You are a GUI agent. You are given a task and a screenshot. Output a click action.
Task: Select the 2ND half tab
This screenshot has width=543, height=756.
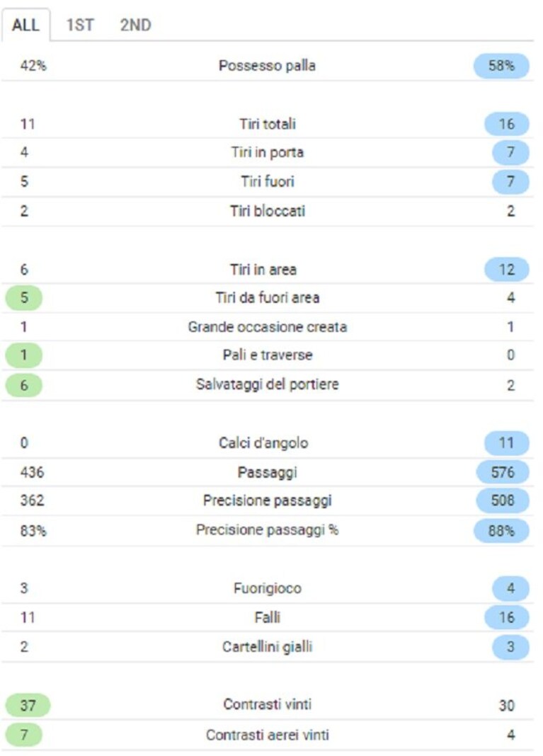pos(135,25)
